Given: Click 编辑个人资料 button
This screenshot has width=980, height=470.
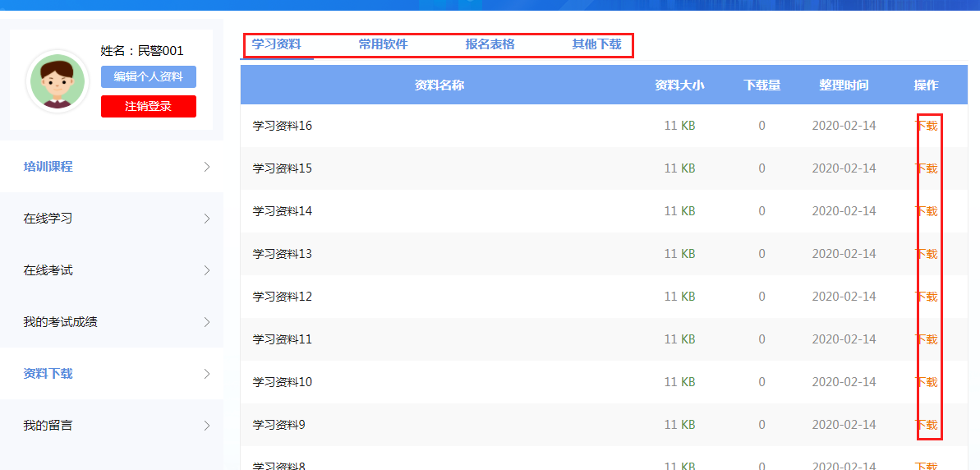Looking at the screenshot, I should [149, 76].
